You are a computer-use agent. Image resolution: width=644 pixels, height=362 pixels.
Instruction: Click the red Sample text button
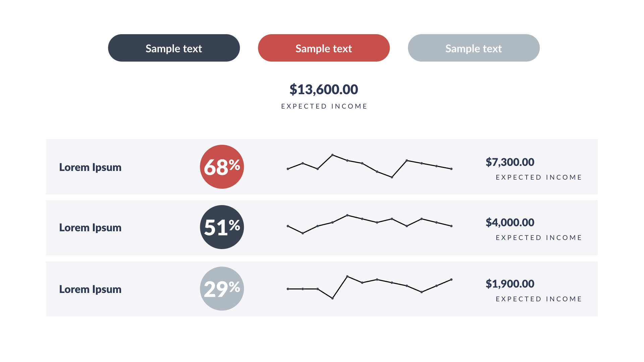pyautogui.click(x=324, y=48)
